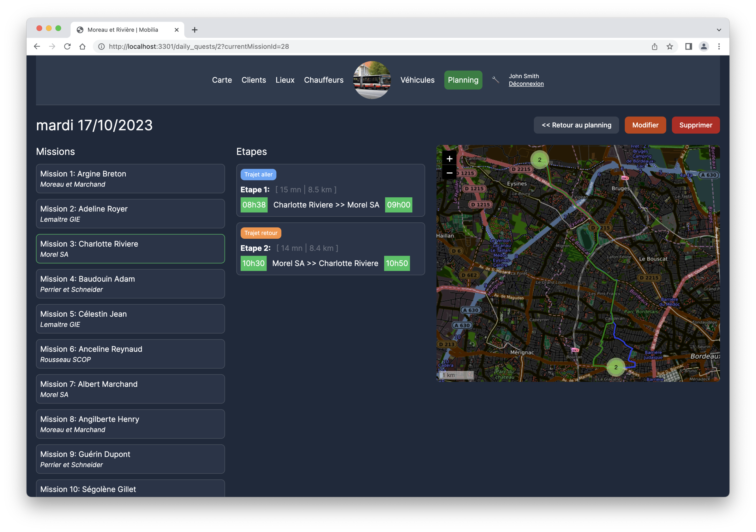Open the Clients menu item
Viewport: 756px width, 532px height.
(x=254, y=80)
